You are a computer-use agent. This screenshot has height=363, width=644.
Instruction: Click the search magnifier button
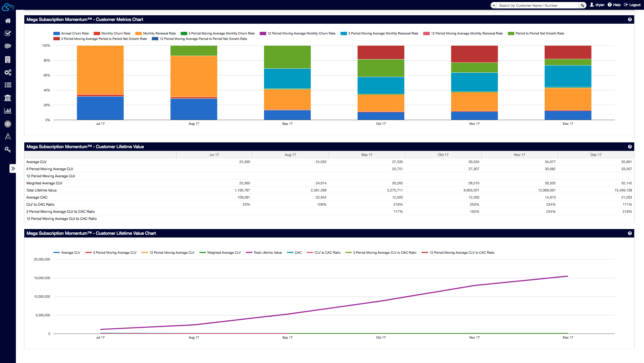pos(582,5)
